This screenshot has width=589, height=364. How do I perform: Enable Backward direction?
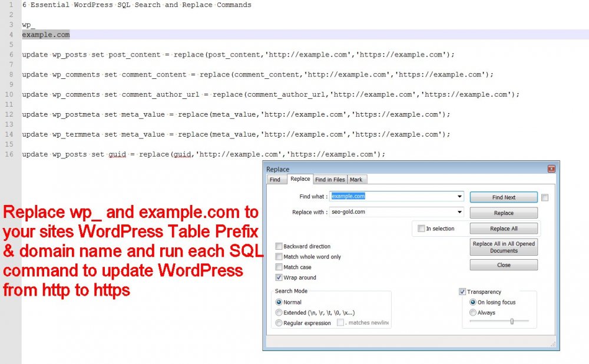click(x=279, y=246)
